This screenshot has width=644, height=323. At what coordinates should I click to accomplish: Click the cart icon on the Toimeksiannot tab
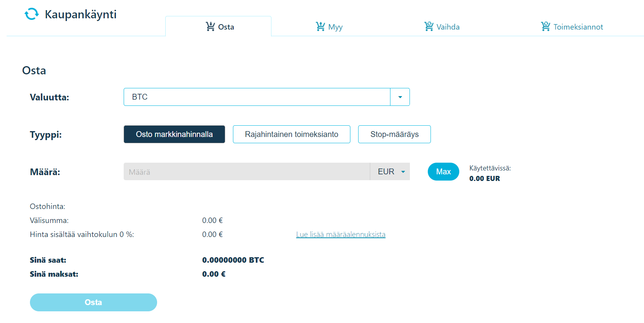(x=546, y=26)
